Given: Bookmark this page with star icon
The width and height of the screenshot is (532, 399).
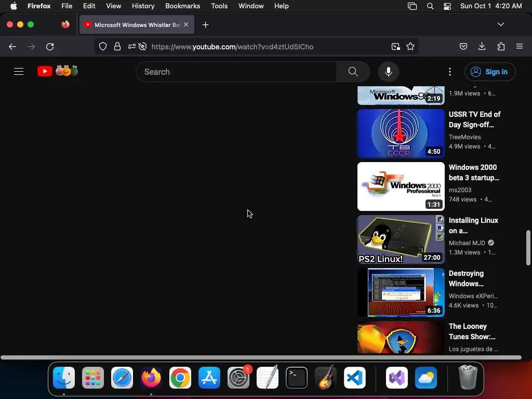Looking at the screenshot, I should click(410, 46).
